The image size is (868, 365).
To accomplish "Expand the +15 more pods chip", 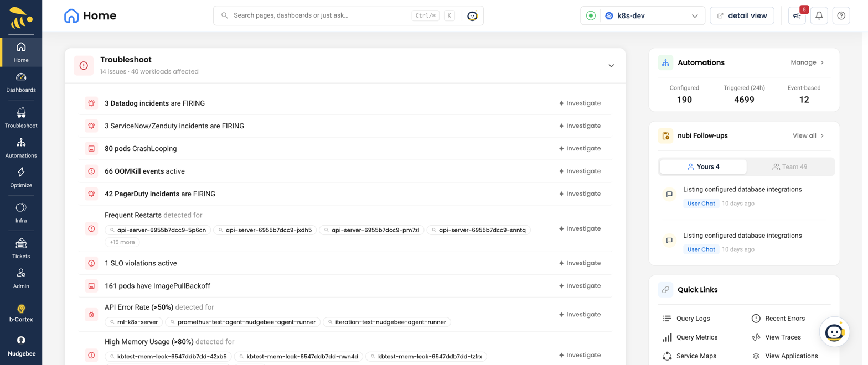I will point(122,242).
